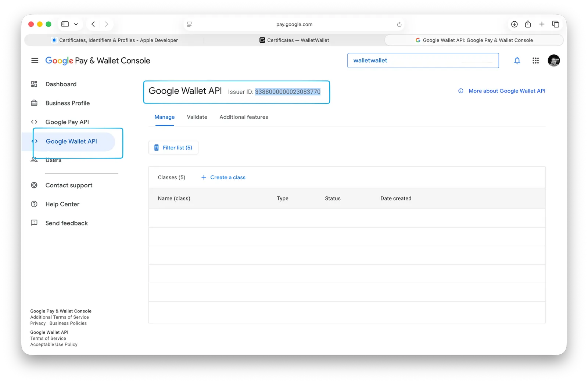Image resolution: width=588 pixels, height=383 pixels.
Task: Click the Send feedback icon
Action: [x=34, y=223]
